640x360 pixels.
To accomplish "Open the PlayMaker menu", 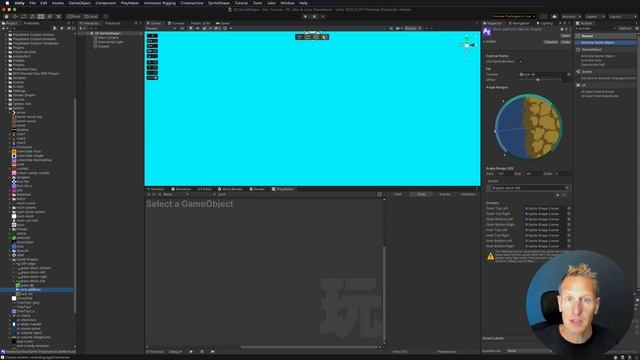I will (130, 3).
